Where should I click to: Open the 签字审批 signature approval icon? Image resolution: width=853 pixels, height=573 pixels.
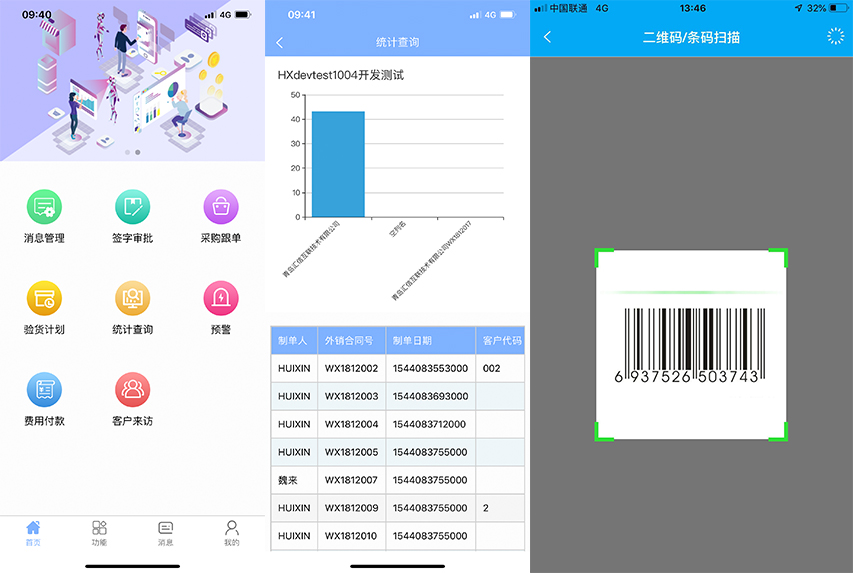pos(132,207)
